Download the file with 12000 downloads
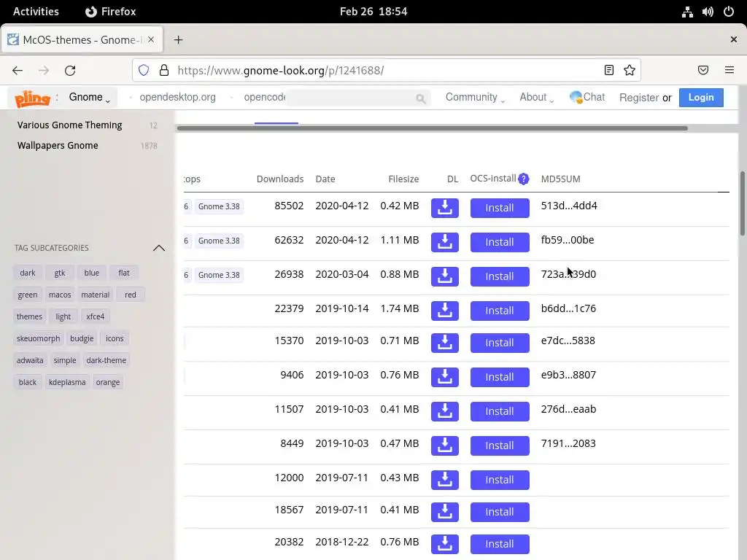The width and height of the screenshot is (747, 560). click(x=444, y=480)
